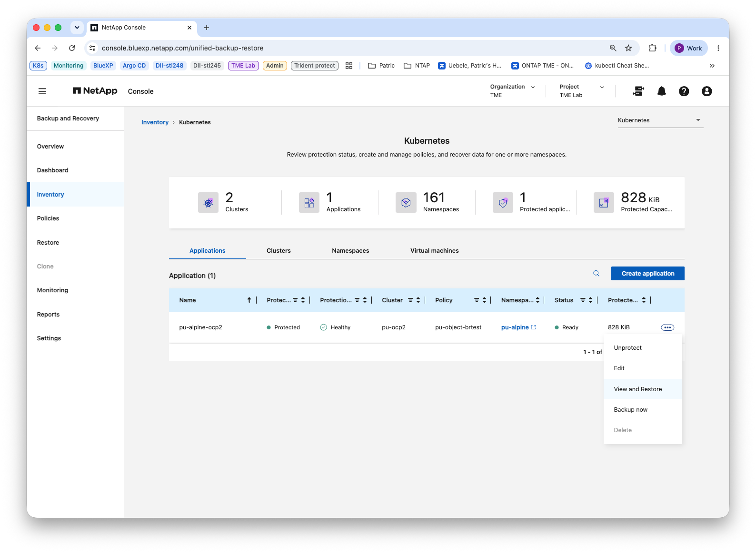This screenshot has width=756, height=553.
Task: Open the pu-alpine namespace link
Action: coord(515,327)
